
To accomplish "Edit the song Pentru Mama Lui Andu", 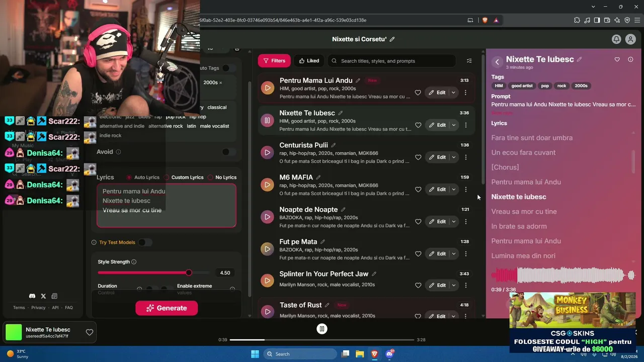I will click(x=437, y=93).
